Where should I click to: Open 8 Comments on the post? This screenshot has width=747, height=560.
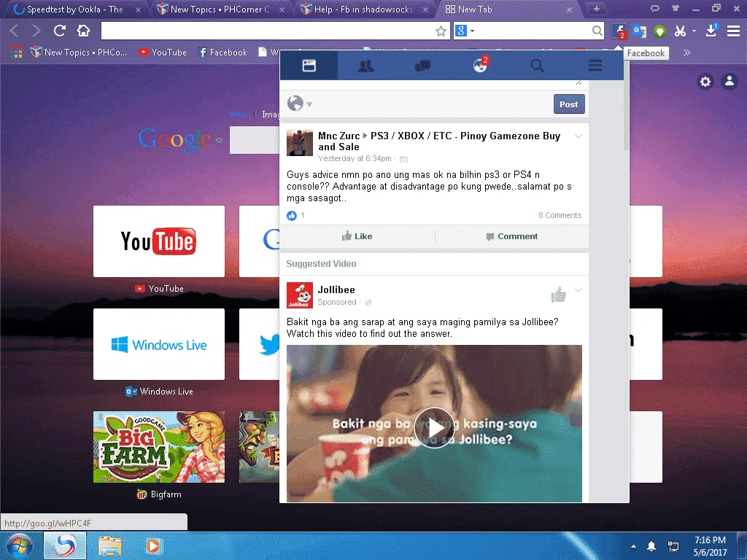[560, 215]
